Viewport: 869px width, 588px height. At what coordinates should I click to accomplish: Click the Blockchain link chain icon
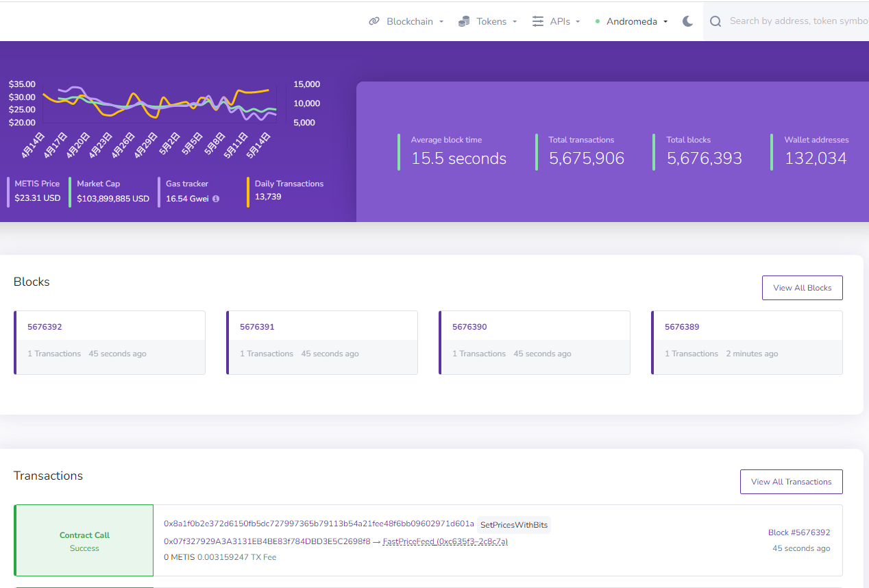pyautogui.click(x=374, y=21)
